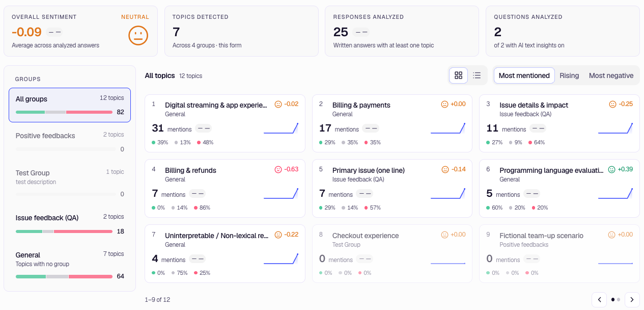Click the 1–9 of 12 pagination label
Viewport: 644px width, 310px height.
[157, 300]
